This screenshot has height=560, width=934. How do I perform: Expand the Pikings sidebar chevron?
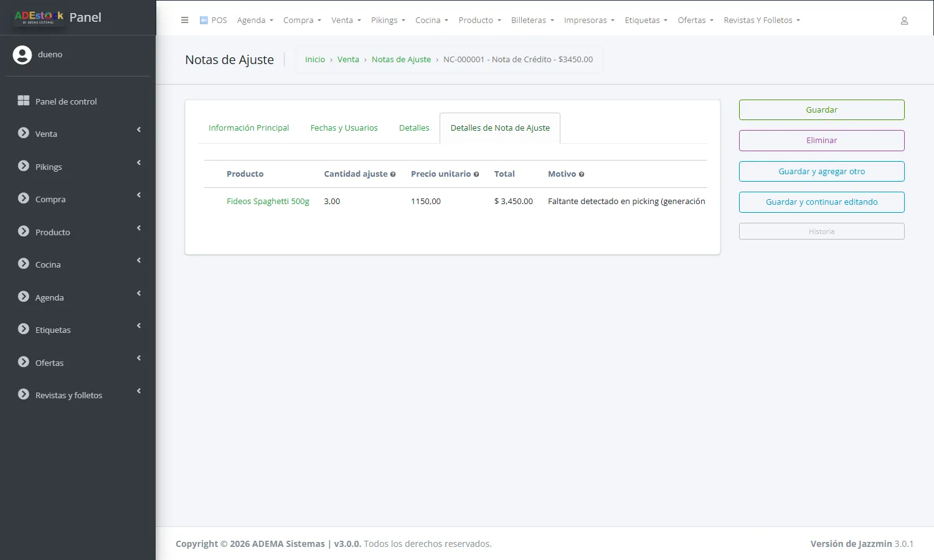point(139,163)
